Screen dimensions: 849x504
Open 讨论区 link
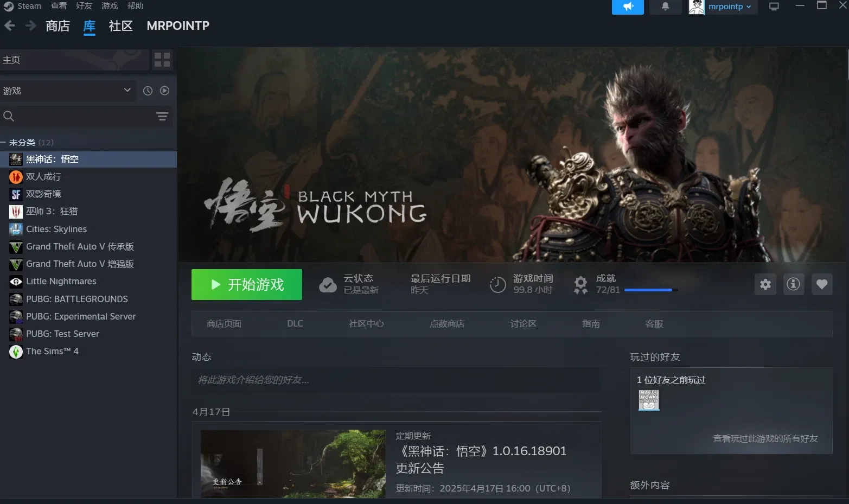coord(523,324)
